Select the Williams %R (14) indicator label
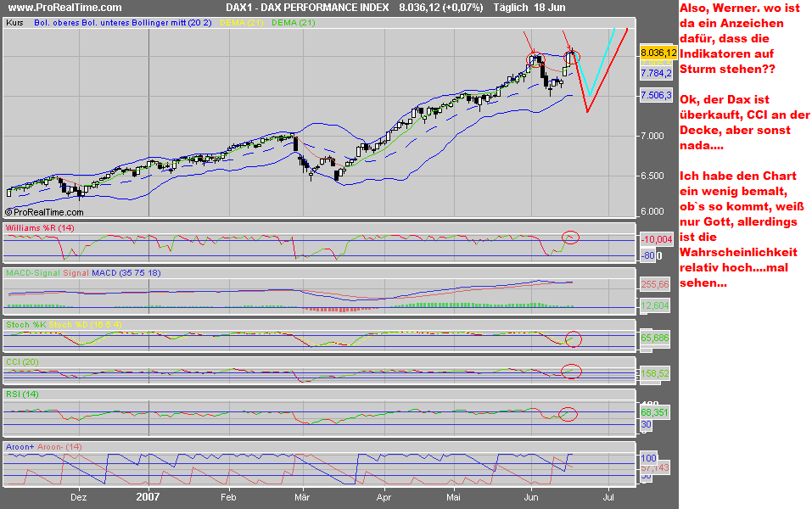Image resolution: width=812 pixels, height=509 pixels. pos(40,228)
